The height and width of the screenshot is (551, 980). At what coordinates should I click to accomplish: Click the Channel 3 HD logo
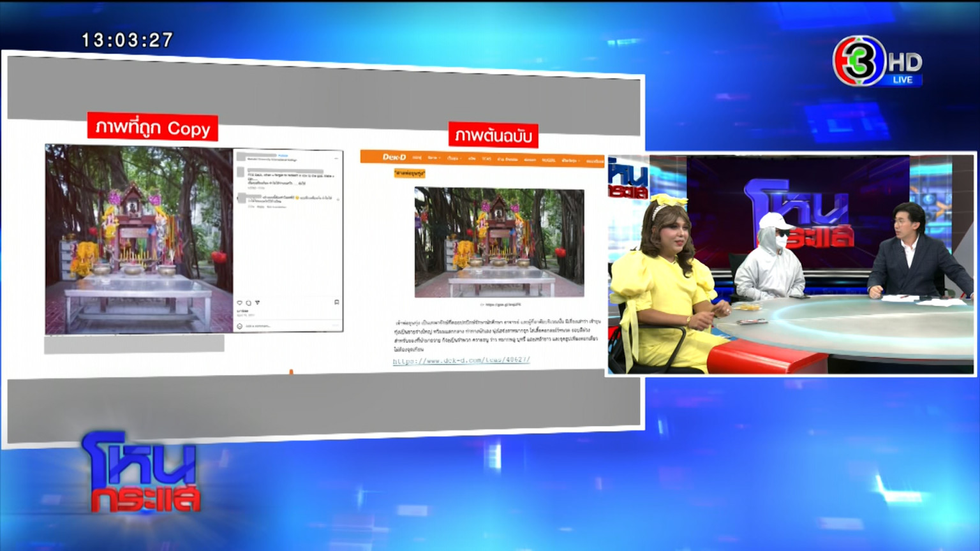[877, 61]
